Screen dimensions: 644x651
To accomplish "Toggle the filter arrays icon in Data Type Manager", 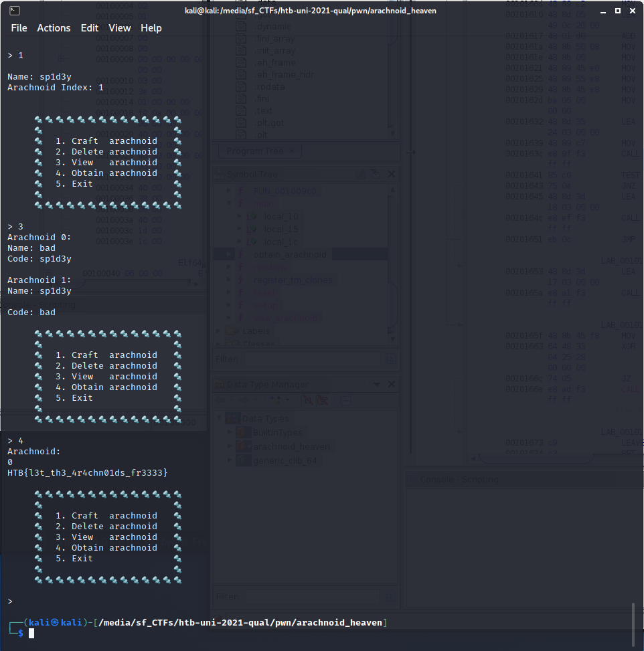I will 323,400.
